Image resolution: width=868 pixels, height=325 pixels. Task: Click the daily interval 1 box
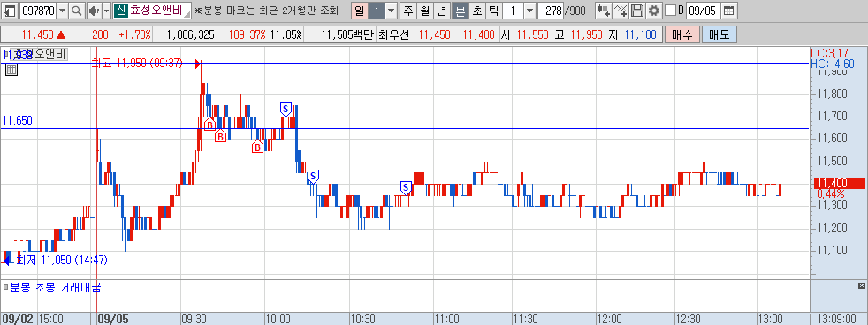click(377, 10)
